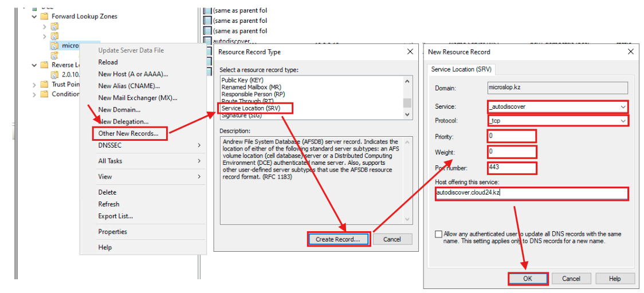The height and width of the screenshot is (293, 644).
Task: Click the Port number field
Action: coord(512,168)
